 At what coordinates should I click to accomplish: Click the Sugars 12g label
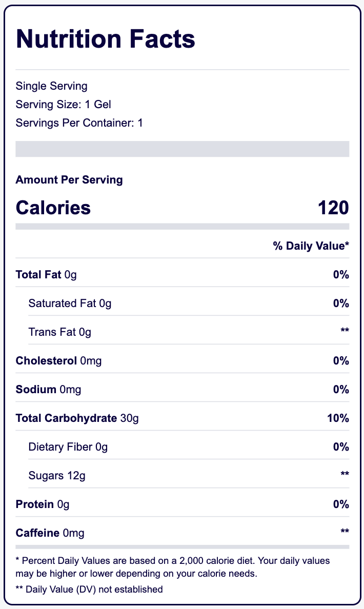point(57,476)
